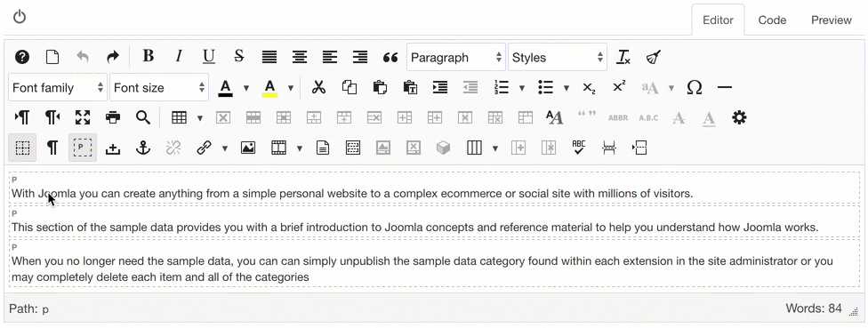Toggle the editor on/off power icon
This screenshot has height=328, width=868.
click(x=20, y=17)
